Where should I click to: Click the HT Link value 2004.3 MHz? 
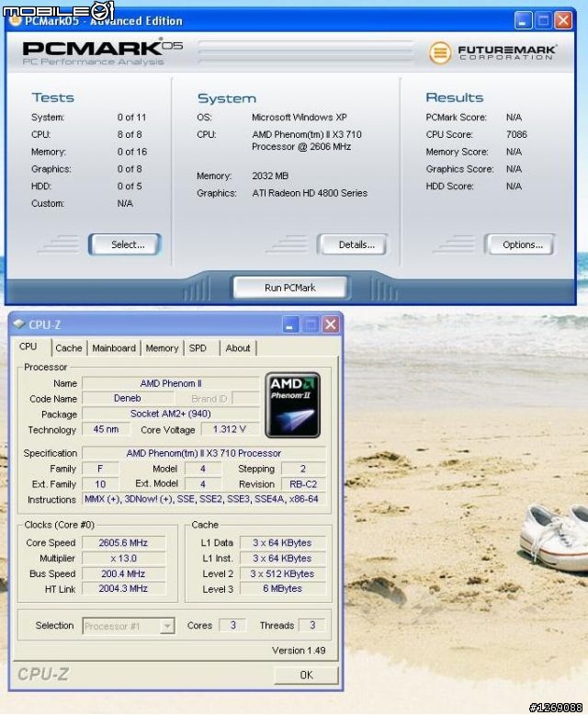pyautogui.click(x=123, y=588)
